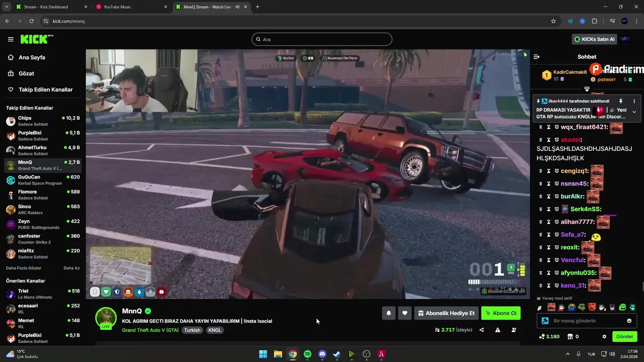The width and height of the screenshot is (644, 362).
Task: Open File Explorer from the taskbar
Action: tap(278, 354)
